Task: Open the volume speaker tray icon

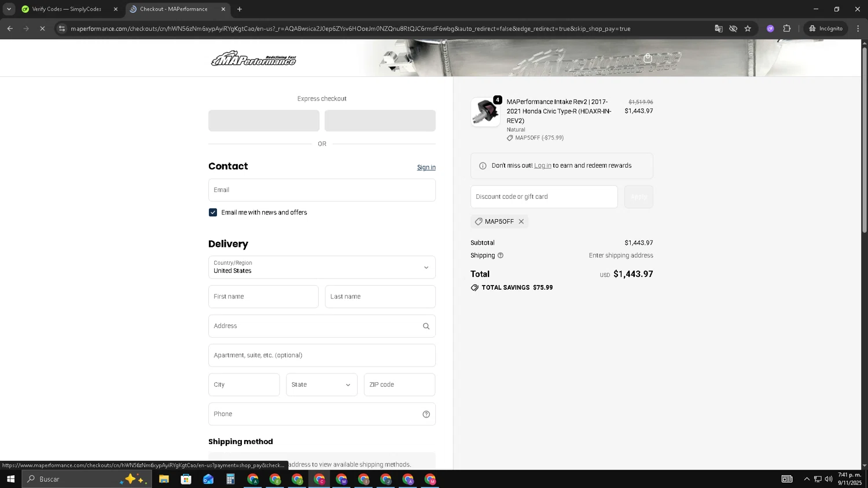Action: (x=829, y=479)
